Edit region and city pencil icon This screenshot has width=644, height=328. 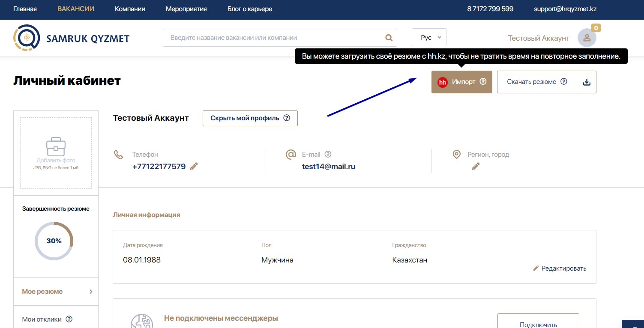pyautogui.click(x=476, y=167)
